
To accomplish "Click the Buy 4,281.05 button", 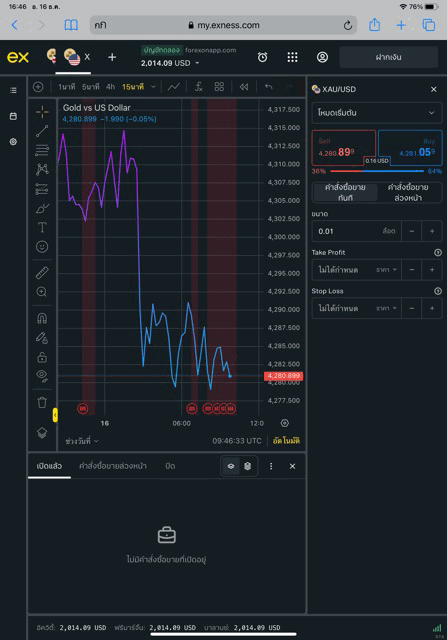I will point(410,147).
